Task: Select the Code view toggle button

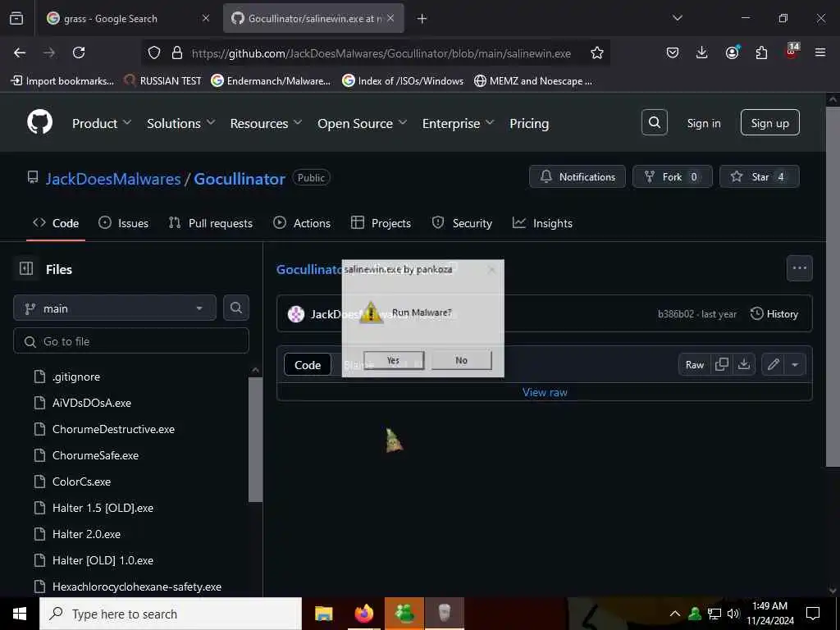Action: click(308, 364)
